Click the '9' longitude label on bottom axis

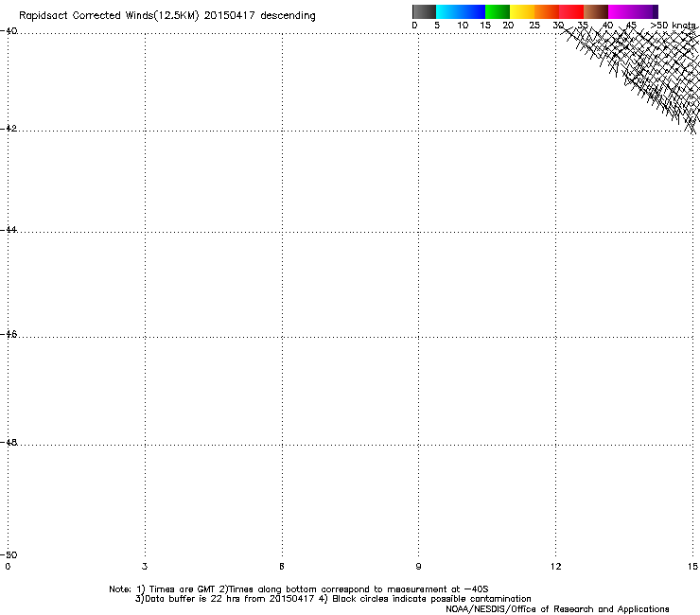pyautogui.click(x=418, y=567)
